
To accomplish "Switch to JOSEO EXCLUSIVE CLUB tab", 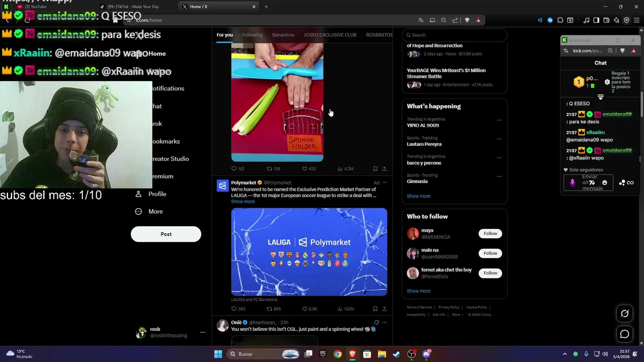I will point(330,35).
